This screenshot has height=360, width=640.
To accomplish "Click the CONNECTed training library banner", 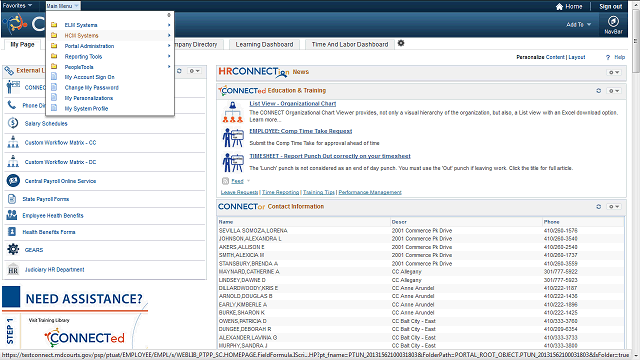I will (x=84, y=338).
